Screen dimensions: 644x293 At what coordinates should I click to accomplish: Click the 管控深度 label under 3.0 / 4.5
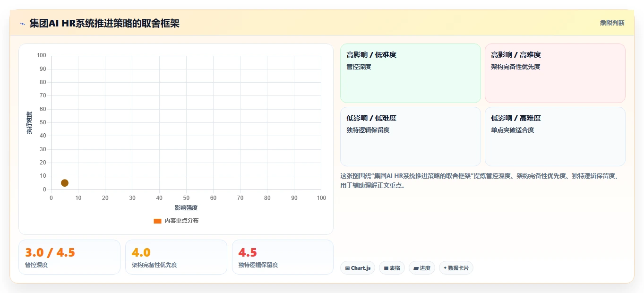click(36, 265)
